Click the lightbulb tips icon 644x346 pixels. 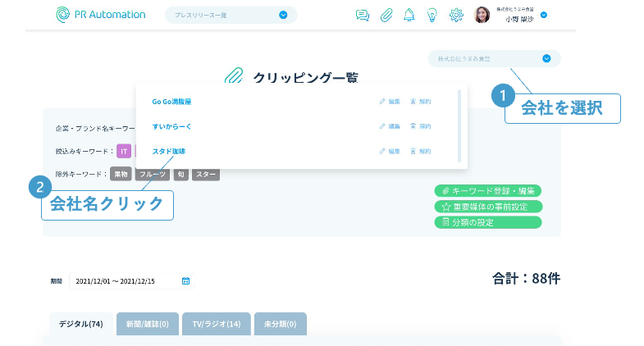[x=432, y=15]
